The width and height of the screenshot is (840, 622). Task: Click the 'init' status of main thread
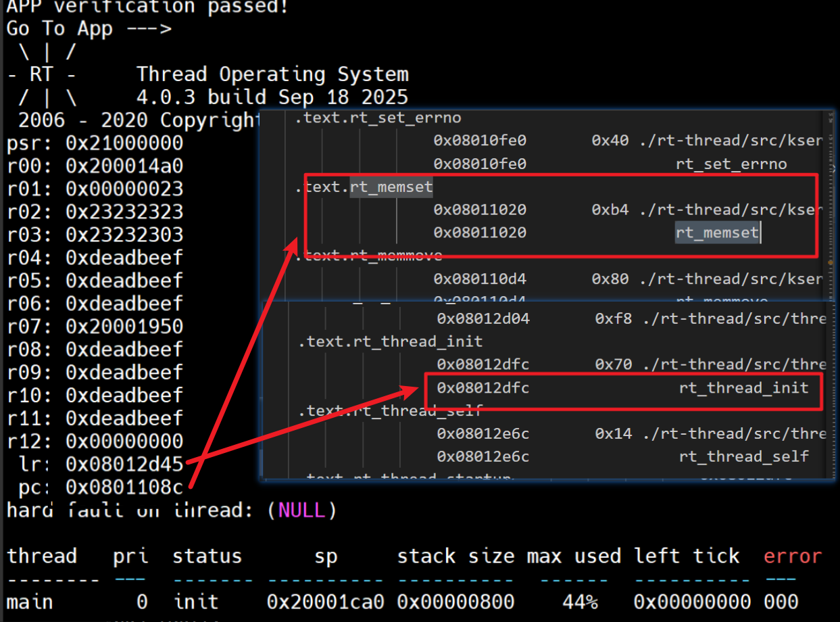pos(196,602)
